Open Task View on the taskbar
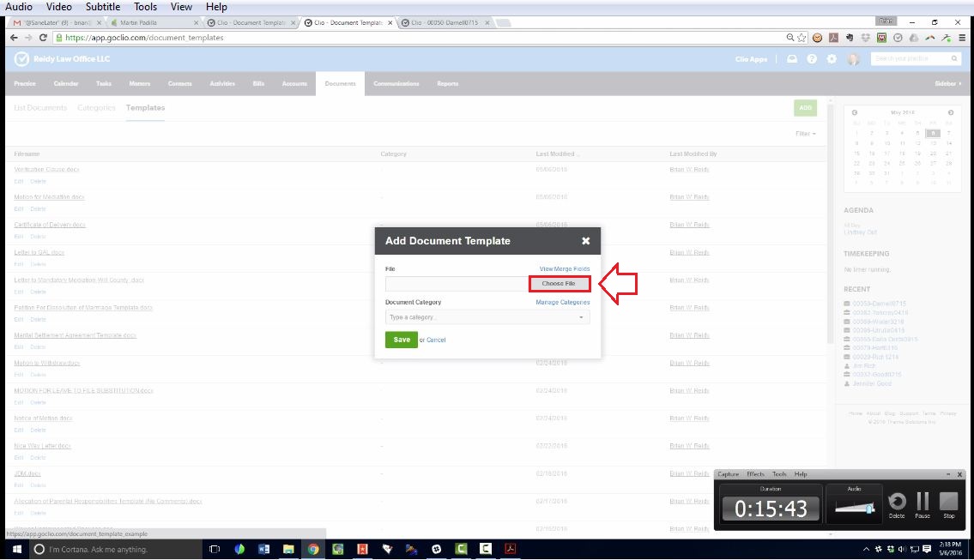The image size is (974, 560). tap(215, 550)
